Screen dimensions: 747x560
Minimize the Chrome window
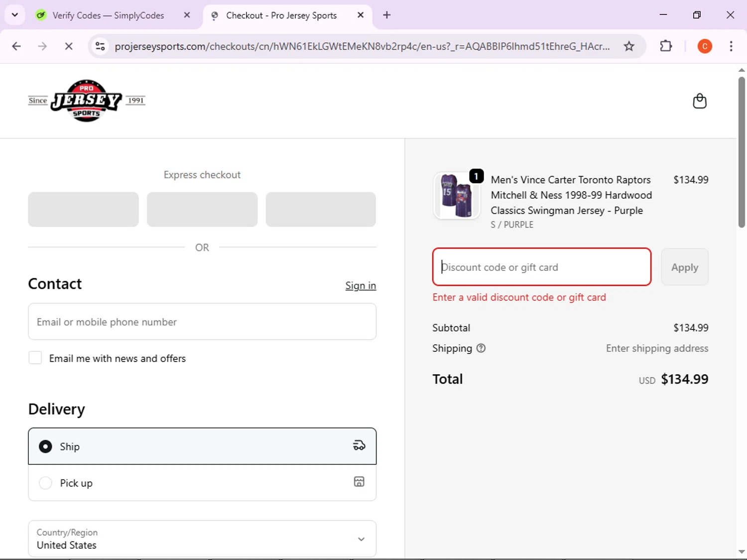[x=663, y=15]
